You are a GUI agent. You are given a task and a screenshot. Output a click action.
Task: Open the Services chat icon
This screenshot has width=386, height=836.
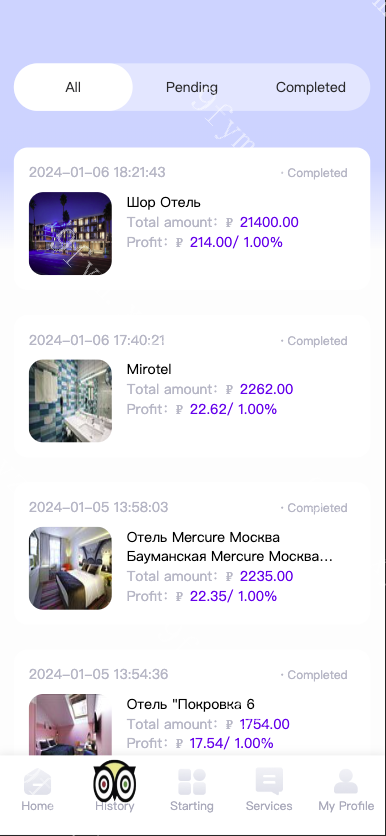[269, 782]
